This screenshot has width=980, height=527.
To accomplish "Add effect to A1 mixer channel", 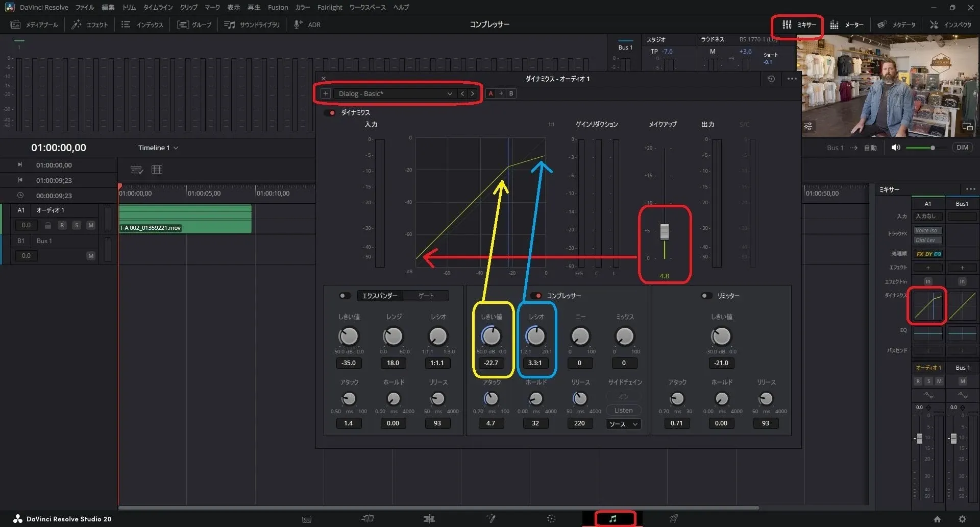I will 928,268.
